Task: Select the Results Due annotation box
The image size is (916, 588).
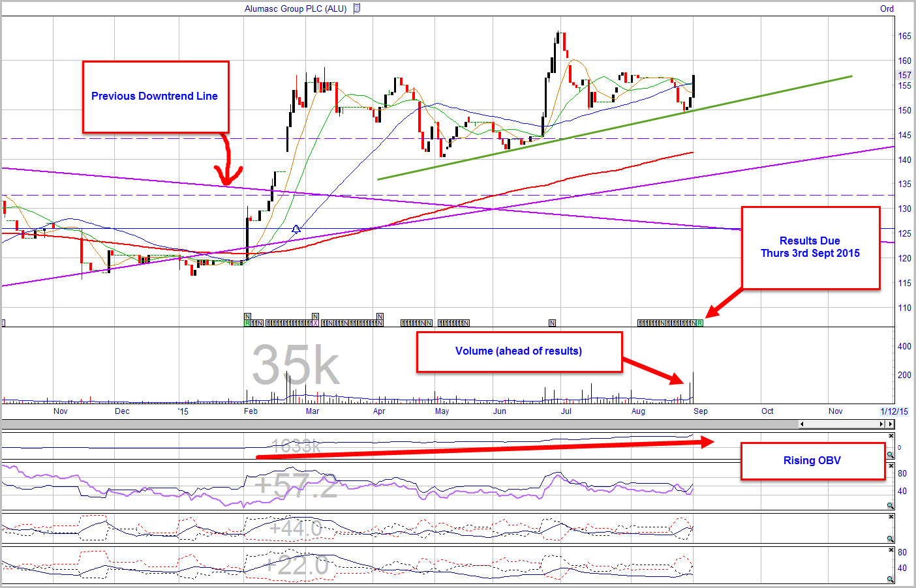Action: (x=810, y=247)
